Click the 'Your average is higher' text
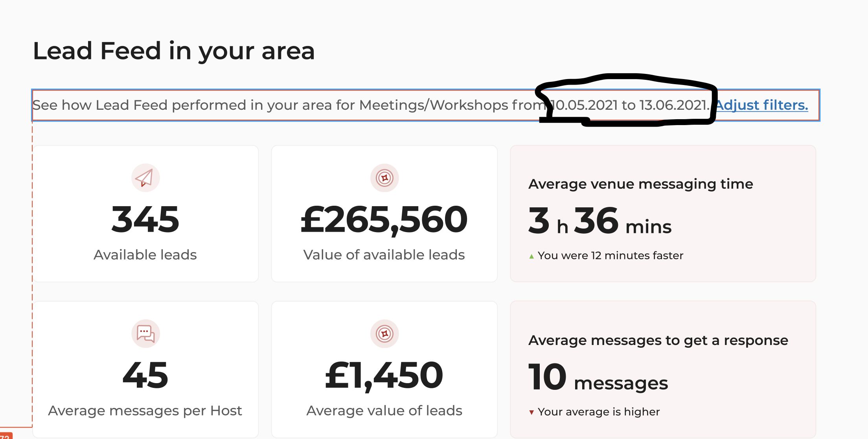The height and width of the screenshot is (439, 868). click(599, 412)
